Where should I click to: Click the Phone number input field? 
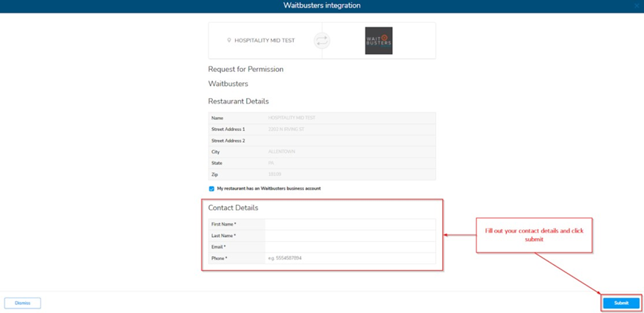click(350, 258)
